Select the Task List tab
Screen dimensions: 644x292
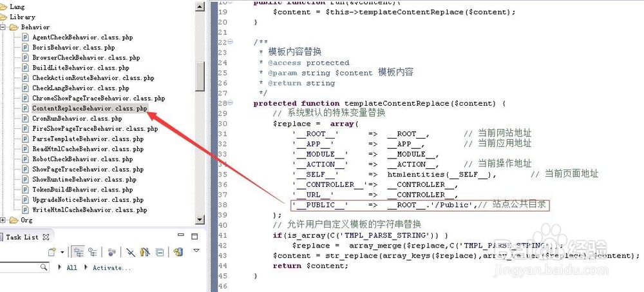coord(22,237)
